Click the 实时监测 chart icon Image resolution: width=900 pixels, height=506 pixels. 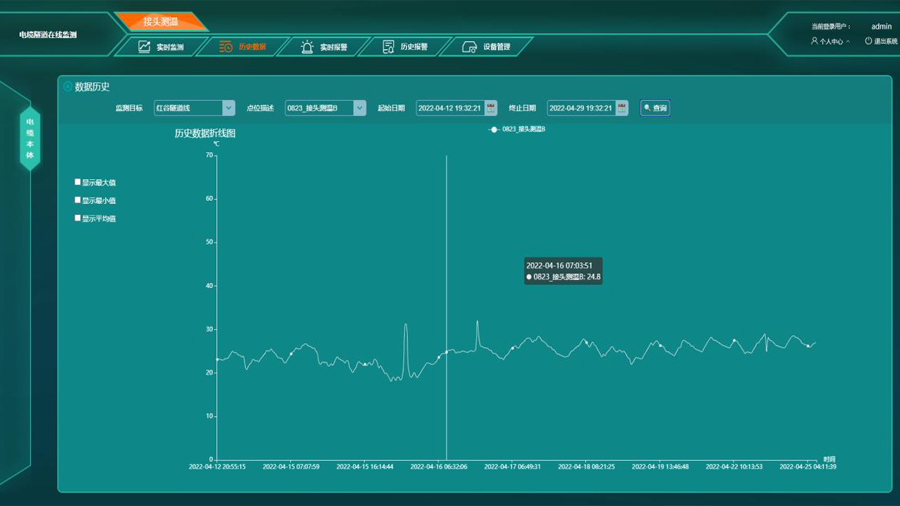(x=144, y=47)
